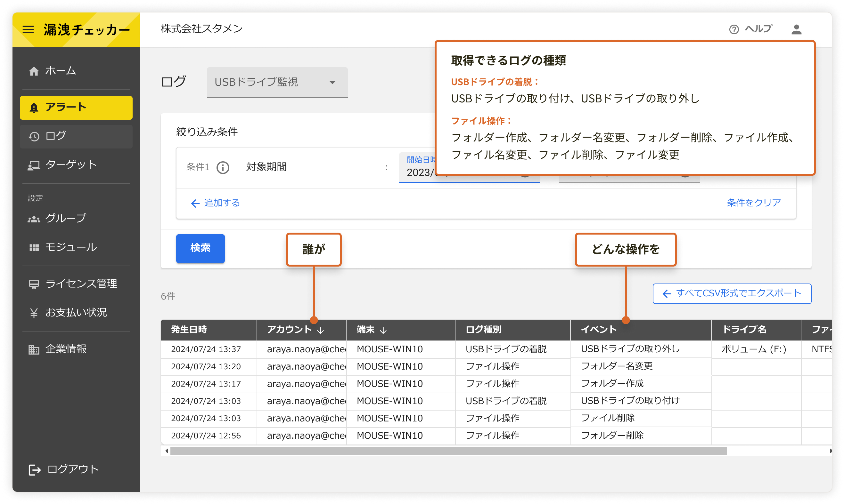Select アラート menu item
The width and height of the screenshot is (844, 504).
[x=76, y=107]
